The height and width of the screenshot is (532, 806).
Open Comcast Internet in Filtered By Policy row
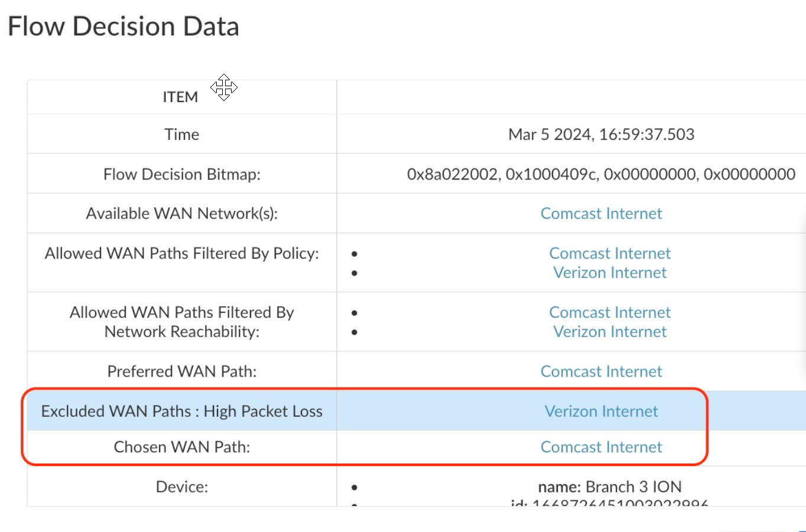[x=610, y=253]
